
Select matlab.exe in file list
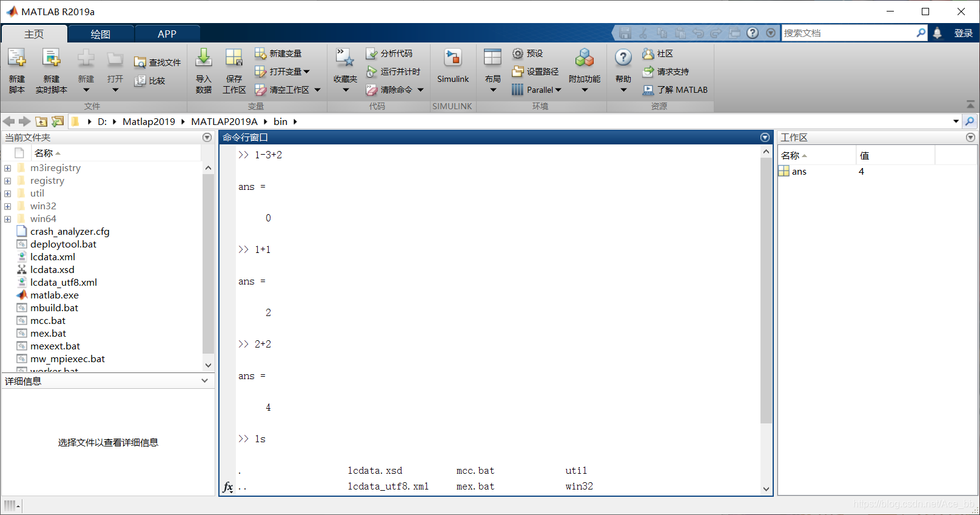click(x=55, y=295)
